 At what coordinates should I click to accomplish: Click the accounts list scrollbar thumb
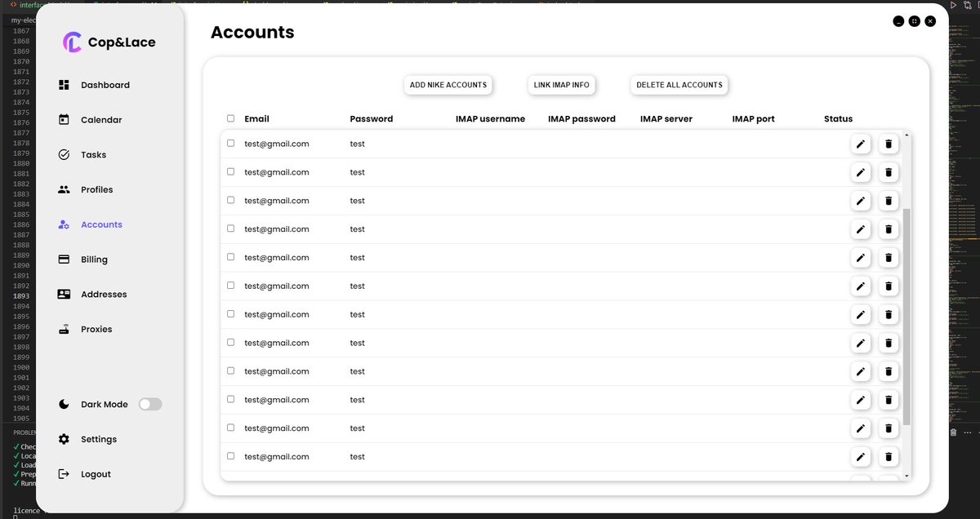[x=906, y=316]
